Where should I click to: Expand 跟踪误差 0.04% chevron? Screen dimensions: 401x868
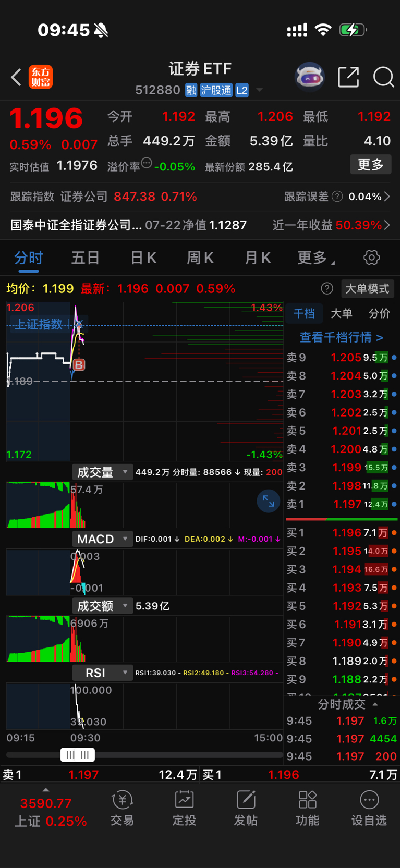pyautogui.click(x=387, y=197)
